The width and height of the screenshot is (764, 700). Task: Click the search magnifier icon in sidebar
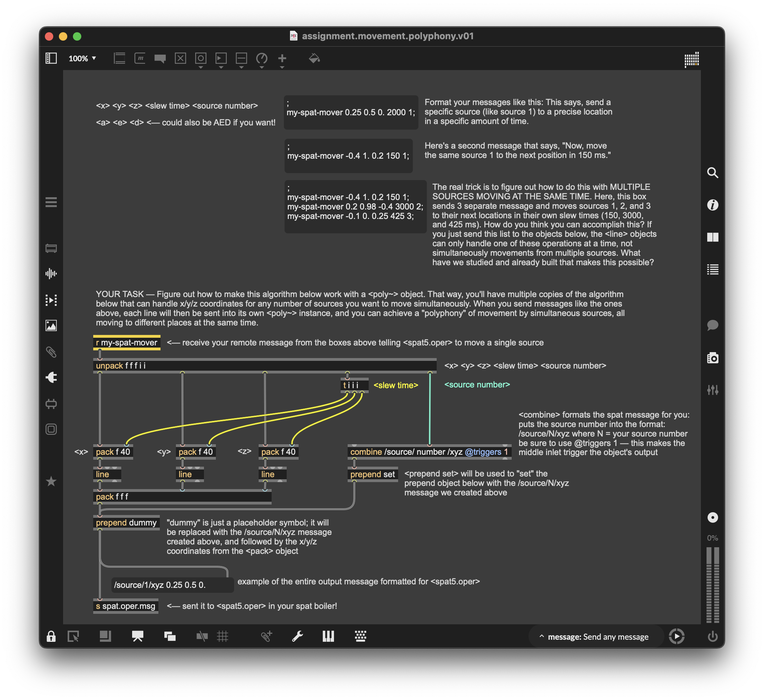(712, 173)
